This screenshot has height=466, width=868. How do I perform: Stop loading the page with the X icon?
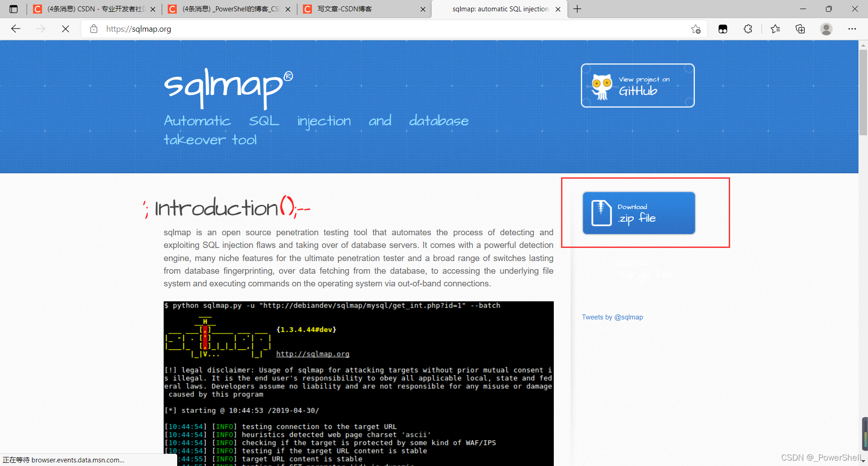click(x=65, y=29)
